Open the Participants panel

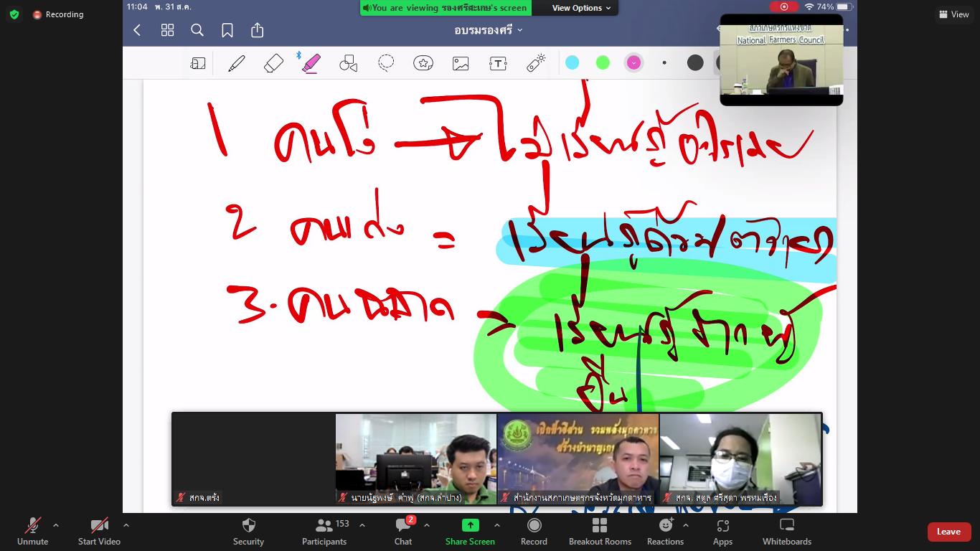[324, 532]
